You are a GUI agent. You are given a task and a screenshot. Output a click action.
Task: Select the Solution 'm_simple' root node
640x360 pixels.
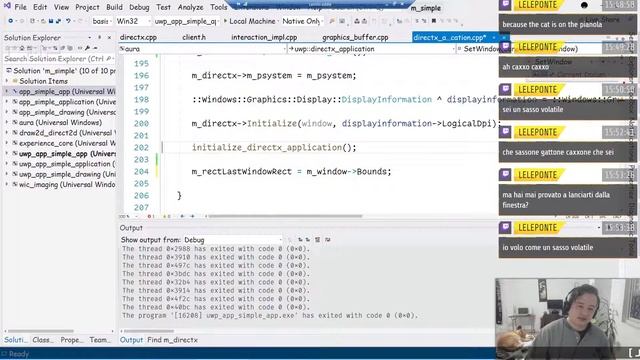click(61, 71)
